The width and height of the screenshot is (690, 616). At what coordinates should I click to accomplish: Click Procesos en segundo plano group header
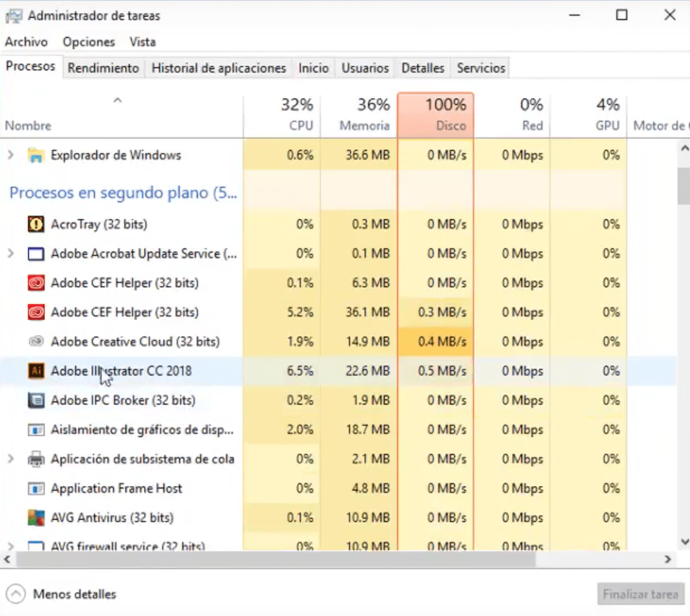point(123,193)
